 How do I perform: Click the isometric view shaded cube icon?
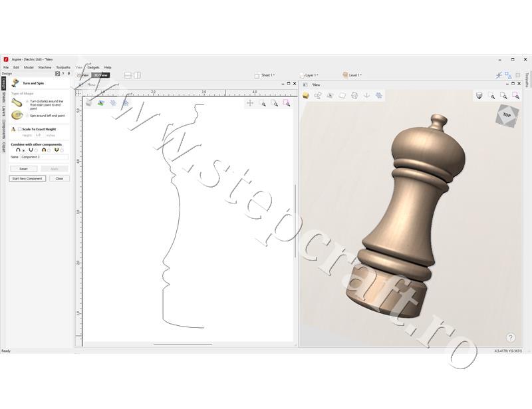click(x=479, y=96)
